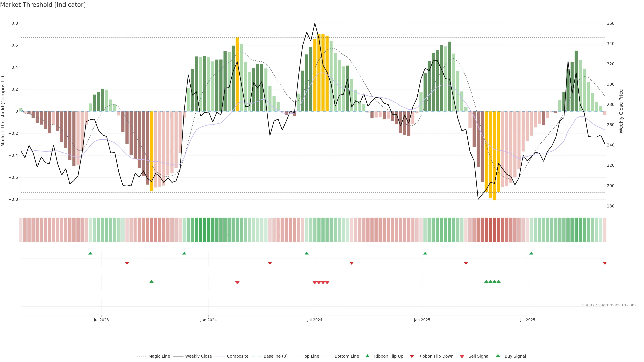
Task: Toggle the Magic Line legend entry
Action: tap(159, 356)
